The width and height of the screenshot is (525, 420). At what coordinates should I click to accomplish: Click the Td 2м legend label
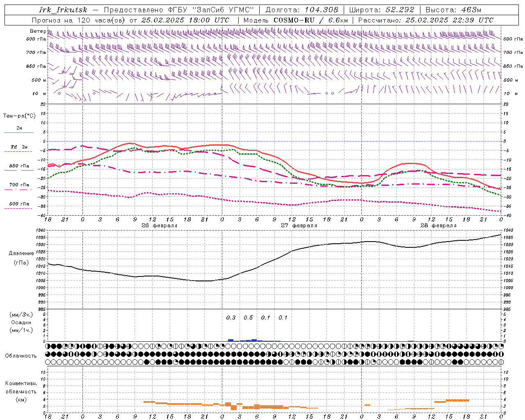(x=19, y=147)
